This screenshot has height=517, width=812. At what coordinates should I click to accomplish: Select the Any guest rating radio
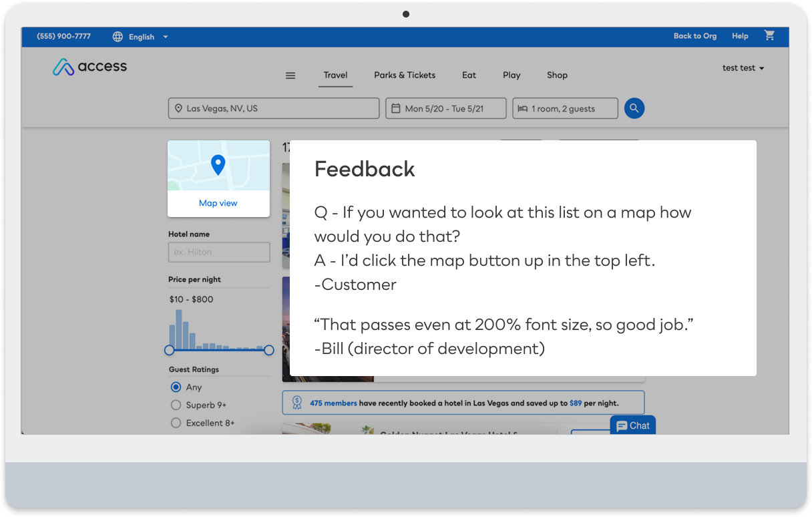click(x=176, y=387)
